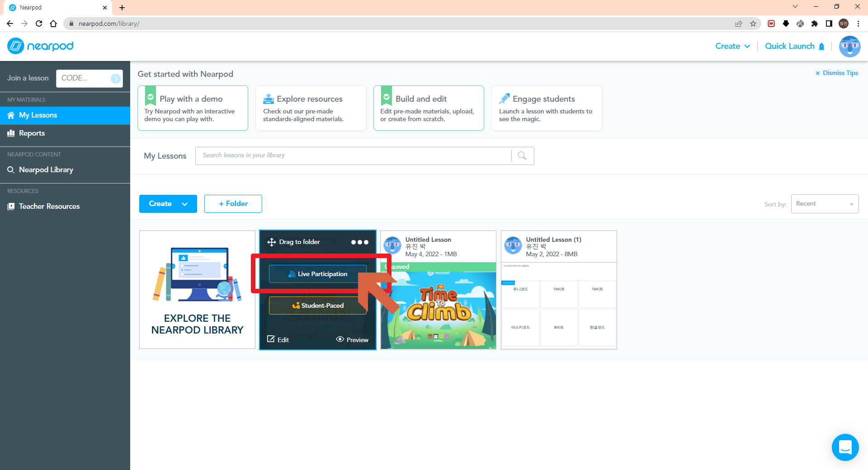Image resolution: width=868 pixels, height=470 pixels.
Task: Click the forward navigation arrow
Action: pyautogui.click(x=24, y=23)
